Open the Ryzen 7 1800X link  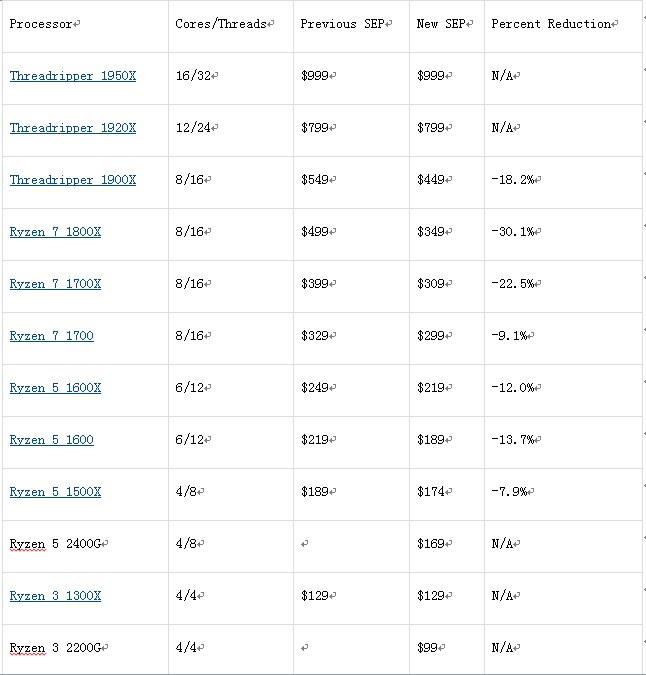55,232
